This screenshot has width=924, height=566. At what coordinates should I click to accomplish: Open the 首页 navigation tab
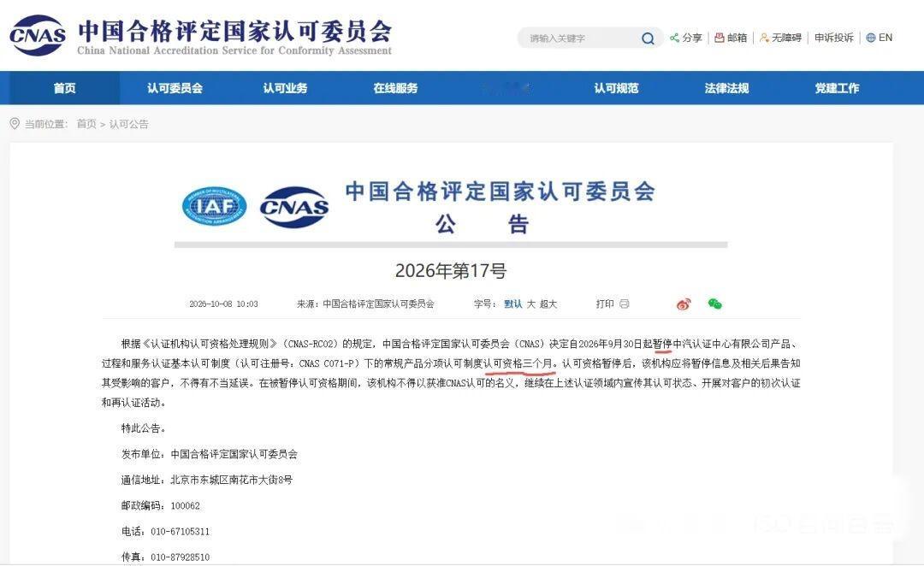click(x=64, y=88)
